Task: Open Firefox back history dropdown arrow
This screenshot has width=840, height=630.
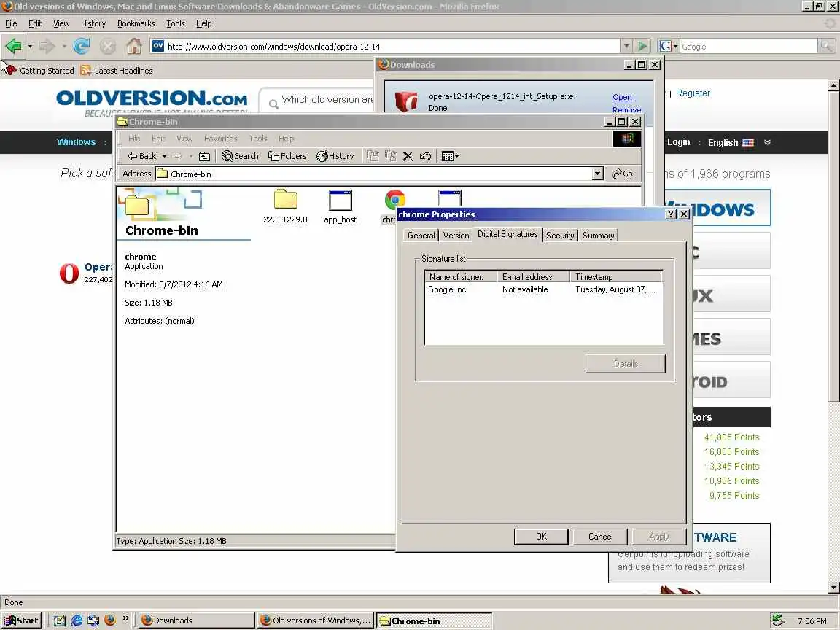Action: [x=30, y=47]
